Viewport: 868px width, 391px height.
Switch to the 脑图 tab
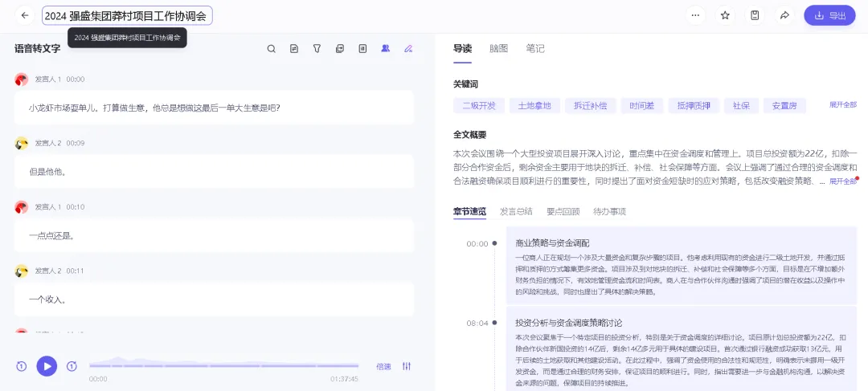click(x=499, y=49)
